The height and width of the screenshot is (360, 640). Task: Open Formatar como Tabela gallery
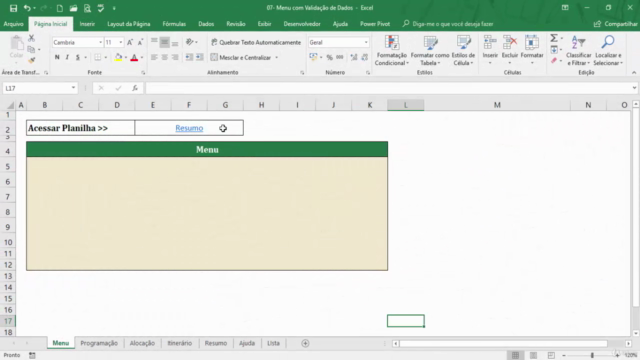(430, 51)
